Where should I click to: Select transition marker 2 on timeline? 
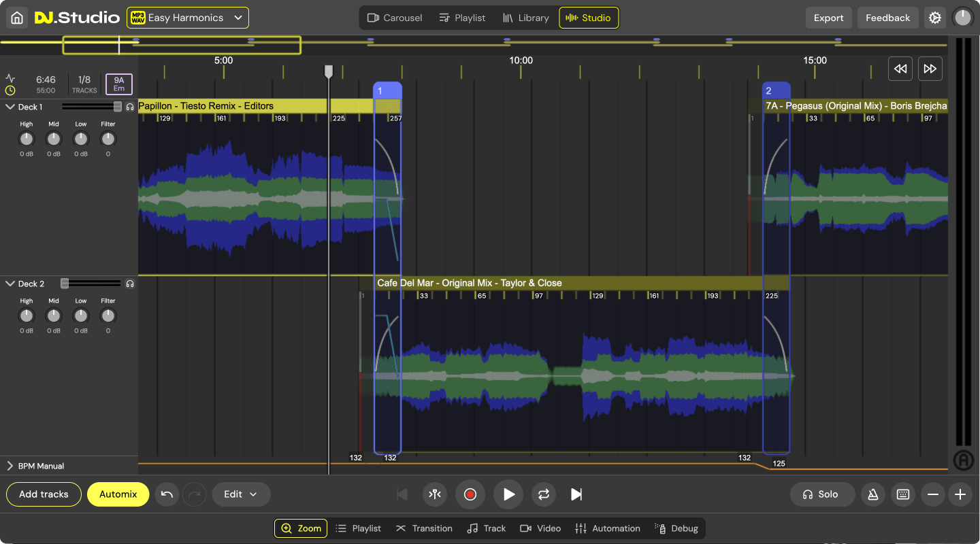pos(775,91)
